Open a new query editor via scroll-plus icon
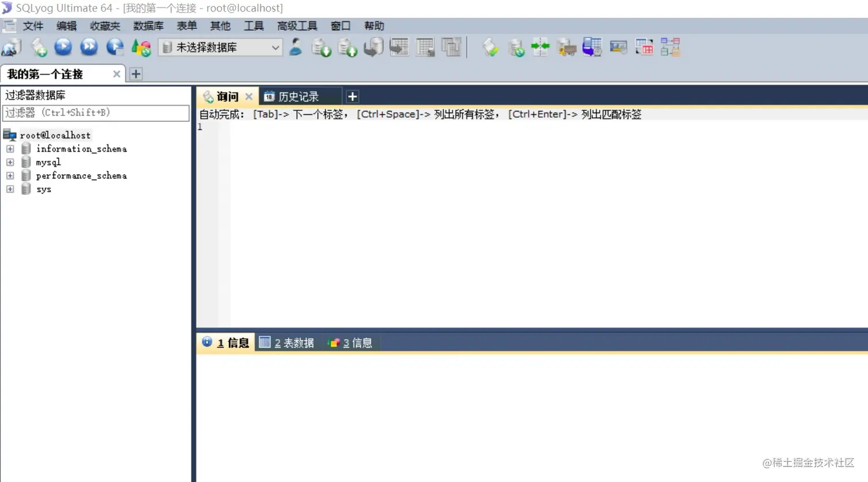 pyautogui.click(x=39, y=47)
